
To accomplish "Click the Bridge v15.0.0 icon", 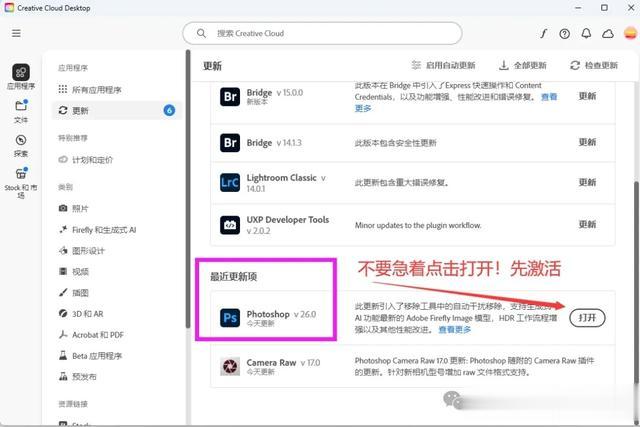I will pos(230,97).
